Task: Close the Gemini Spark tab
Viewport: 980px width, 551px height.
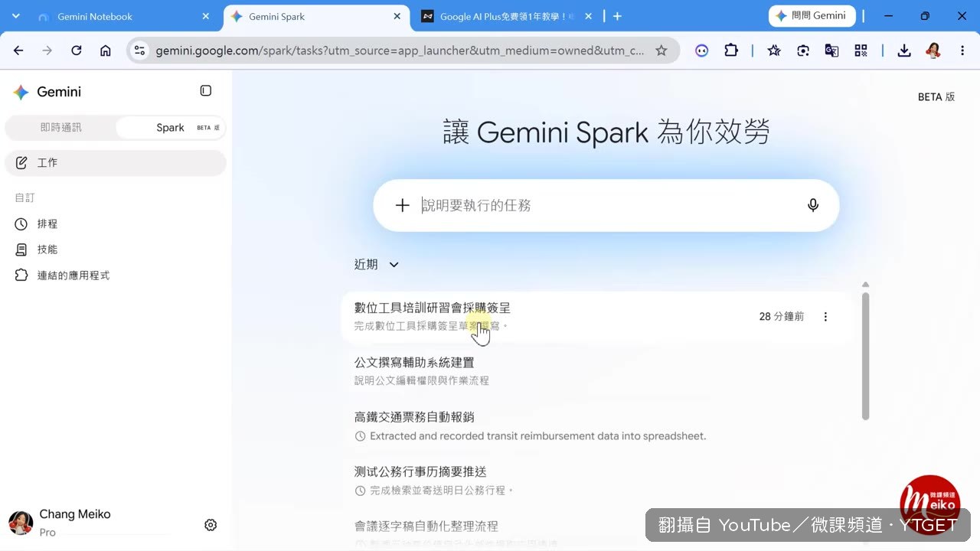Action: point(397,16)
